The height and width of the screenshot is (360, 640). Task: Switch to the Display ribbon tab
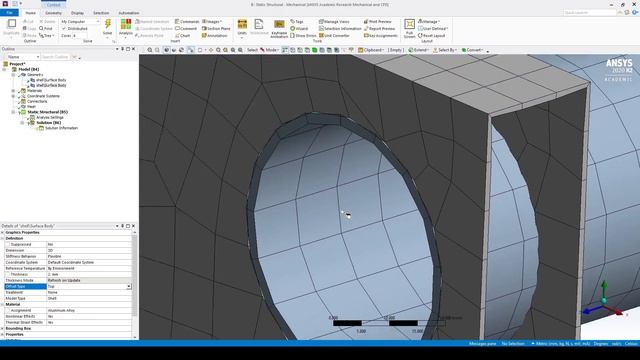coord(77,13)
